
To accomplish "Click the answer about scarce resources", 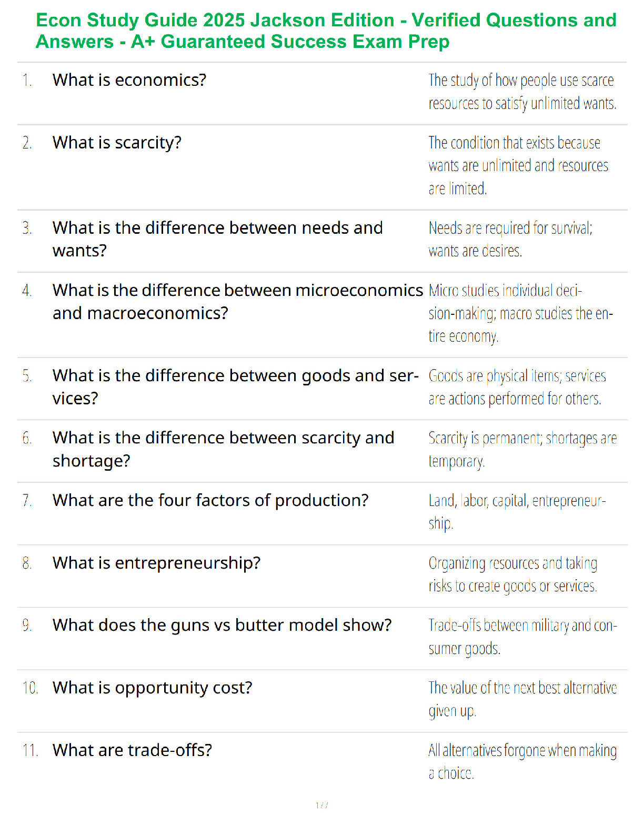I will 522,92.
